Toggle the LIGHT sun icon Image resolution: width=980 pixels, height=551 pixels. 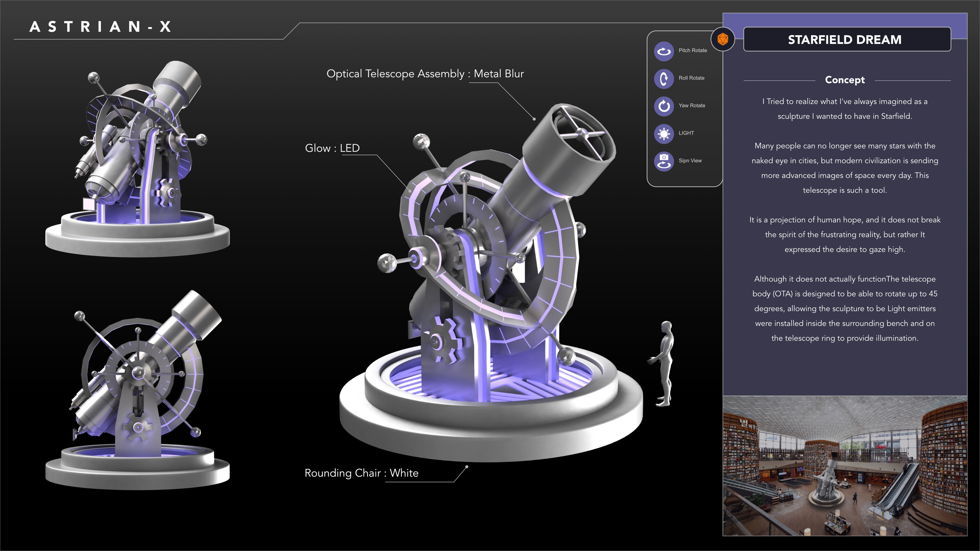(664, 133)
